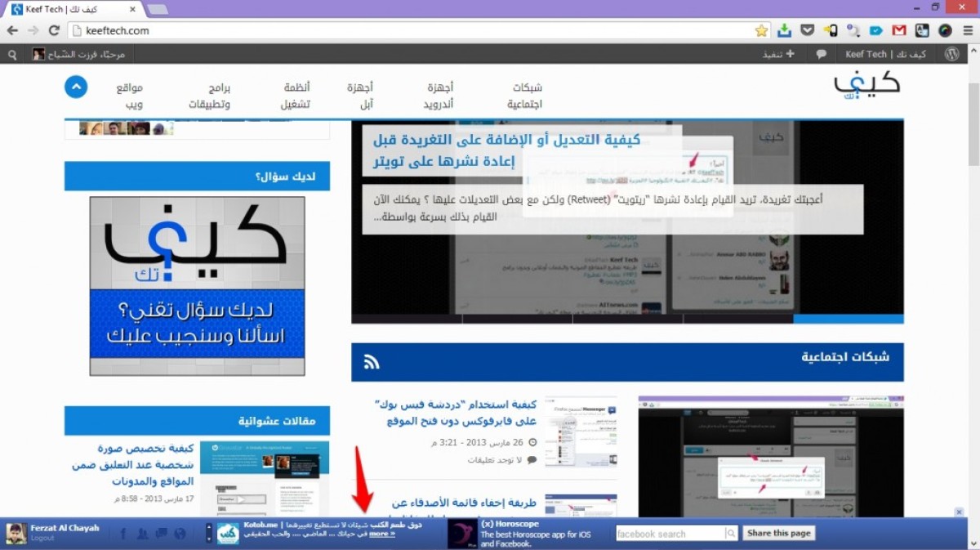The height and width of the screenshot is (550, 980).
Task: Click "لا توجد تعليقات" comments link
Action: [x=495, y=459]
